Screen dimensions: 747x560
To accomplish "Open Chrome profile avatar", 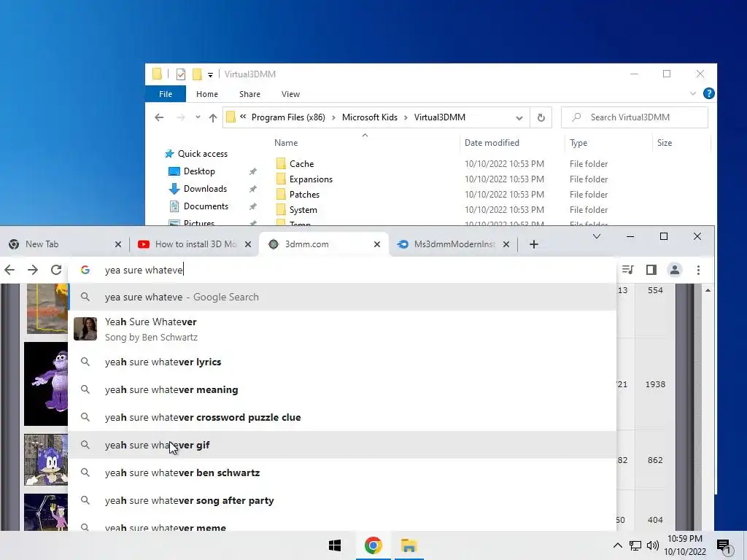I will point(675,270).
